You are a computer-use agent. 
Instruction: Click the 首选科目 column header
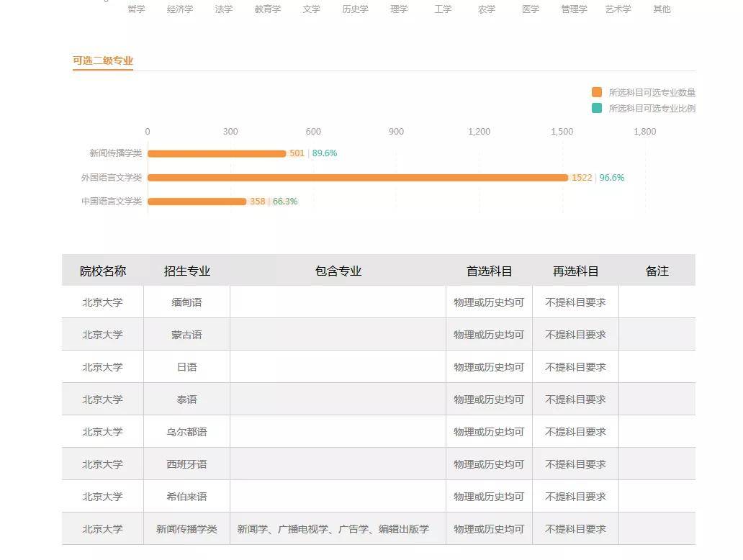[489, 271]
